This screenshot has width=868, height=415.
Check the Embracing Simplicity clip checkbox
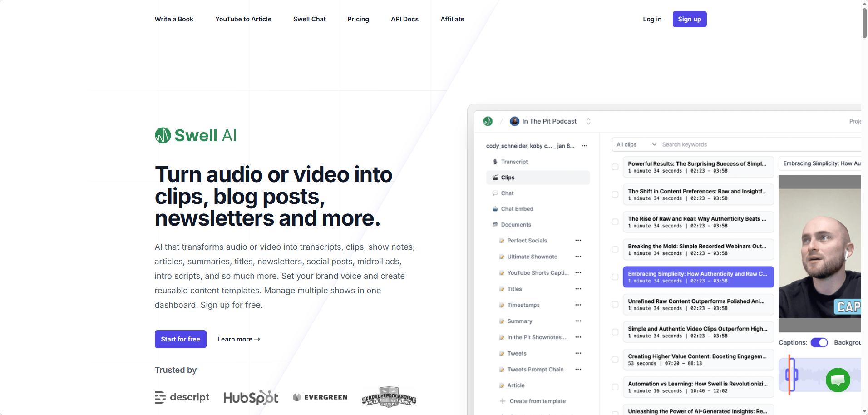click(x=615, y=277)
